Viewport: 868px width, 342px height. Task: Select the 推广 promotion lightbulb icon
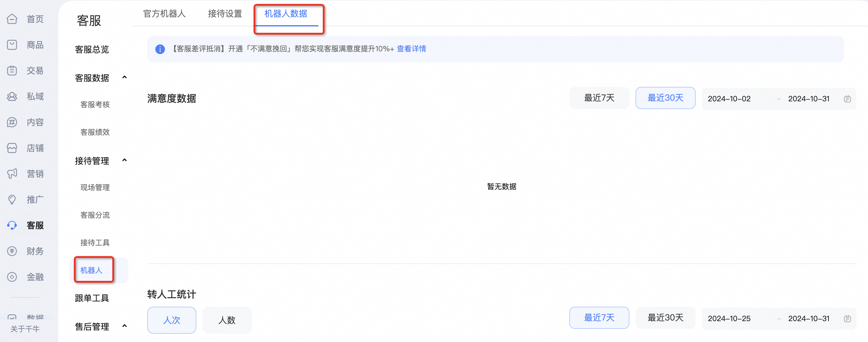point(12,200)
